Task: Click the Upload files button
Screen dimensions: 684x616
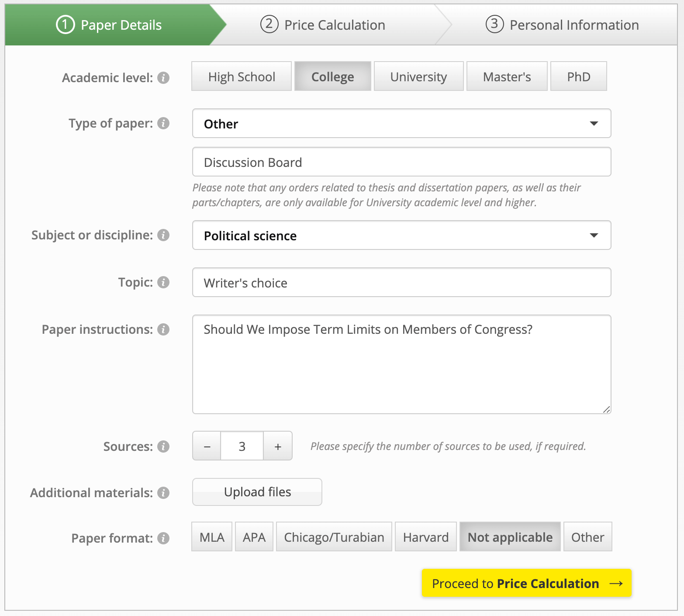Action: pos(257,492)
